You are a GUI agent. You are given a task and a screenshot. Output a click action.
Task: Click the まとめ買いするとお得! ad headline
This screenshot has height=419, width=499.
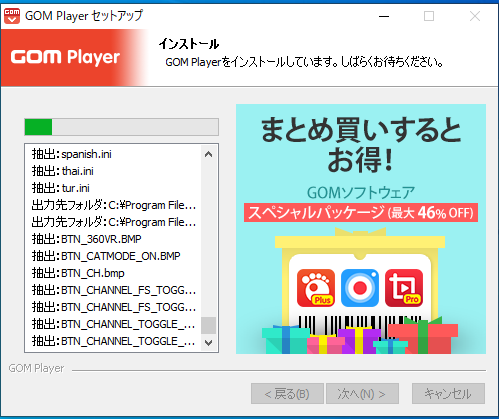tap(361, 144)
